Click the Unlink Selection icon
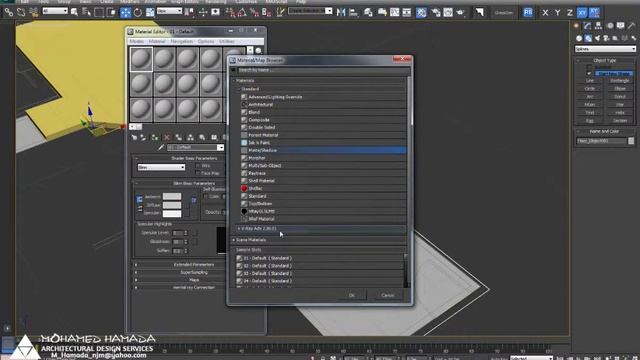 pyautogui.click(x=21, y=12)
